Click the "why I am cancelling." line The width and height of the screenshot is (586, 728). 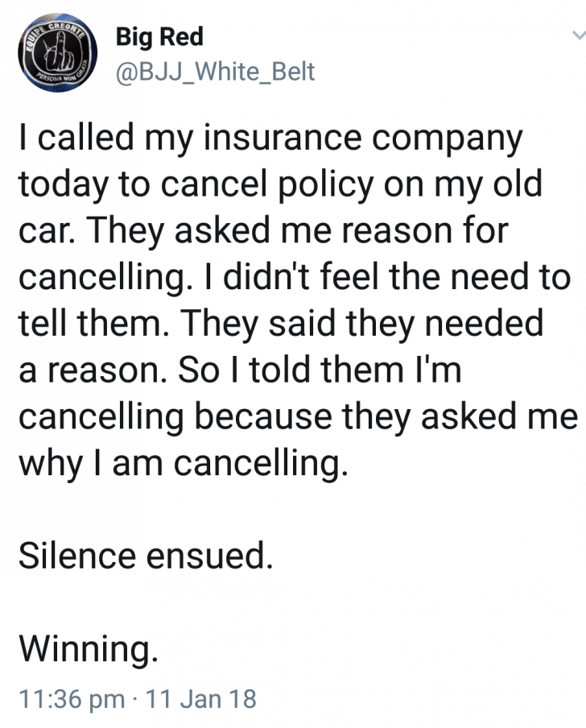[x=184, y=464]
